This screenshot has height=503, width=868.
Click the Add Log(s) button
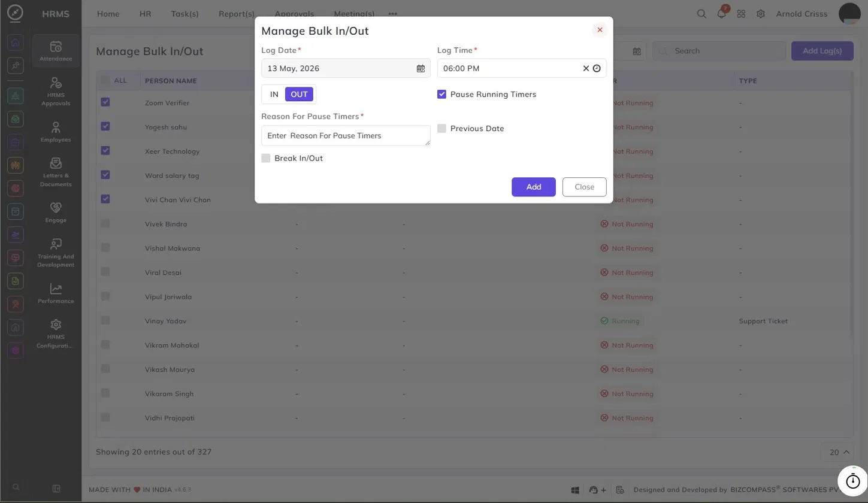(x=822, y=51)
